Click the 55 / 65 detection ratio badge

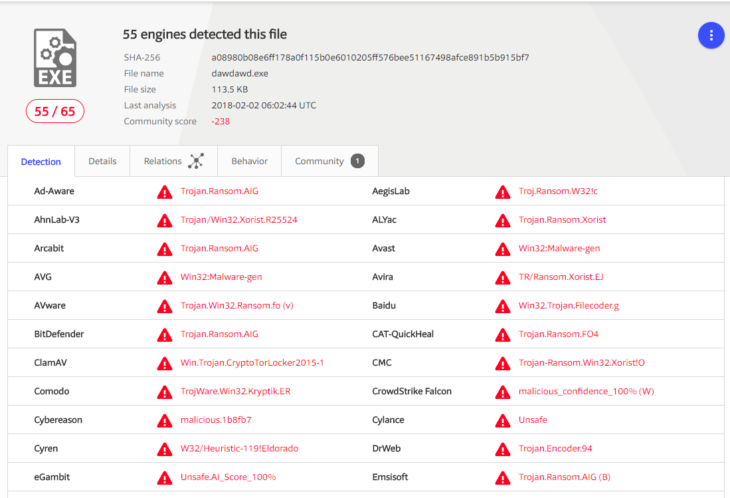55,111
